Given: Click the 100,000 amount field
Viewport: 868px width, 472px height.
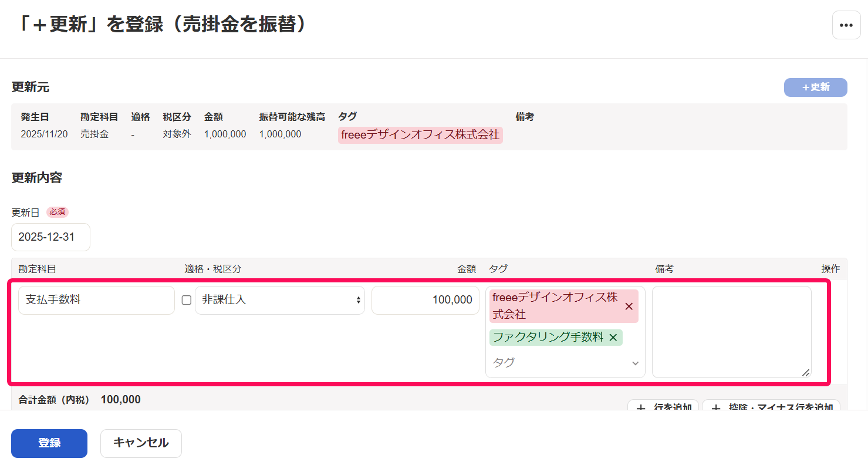Looking at the screenshot, I should [425, 300].
